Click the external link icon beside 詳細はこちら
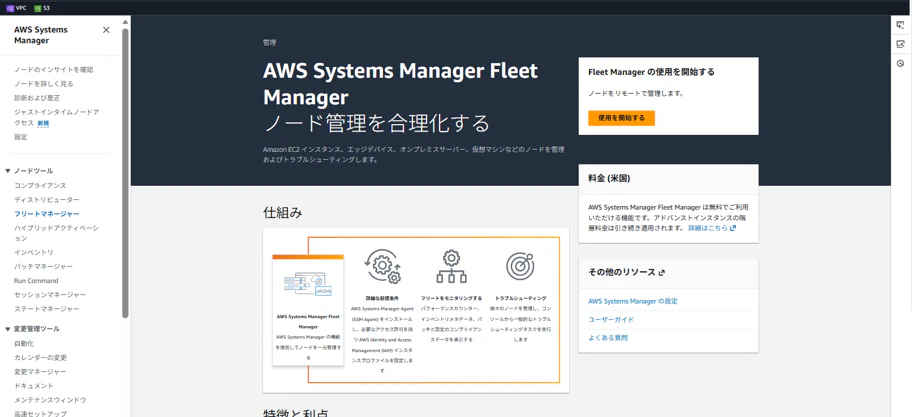 pos(733,229)
